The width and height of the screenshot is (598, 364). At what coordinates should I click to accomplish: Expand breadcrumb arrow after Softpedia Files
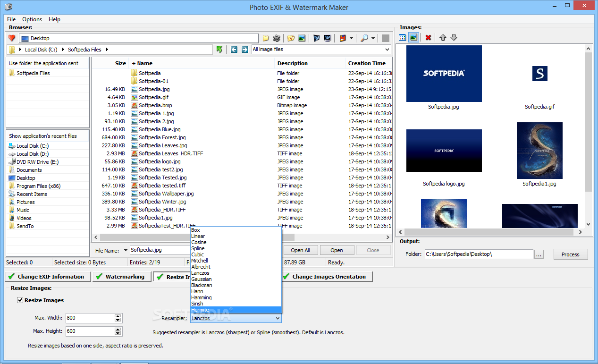107,50
